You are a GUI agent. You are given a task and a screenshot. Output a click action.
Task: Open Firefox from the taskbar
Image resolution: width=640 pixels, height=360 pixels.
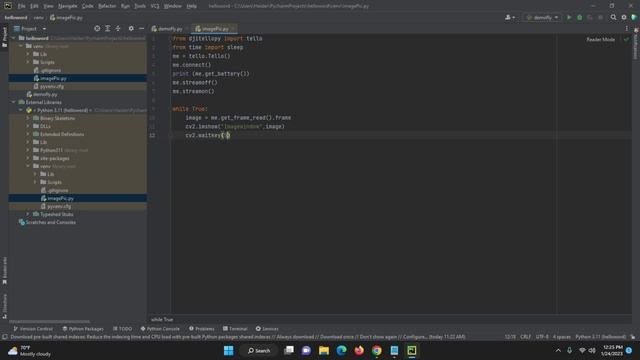[359, 351]
